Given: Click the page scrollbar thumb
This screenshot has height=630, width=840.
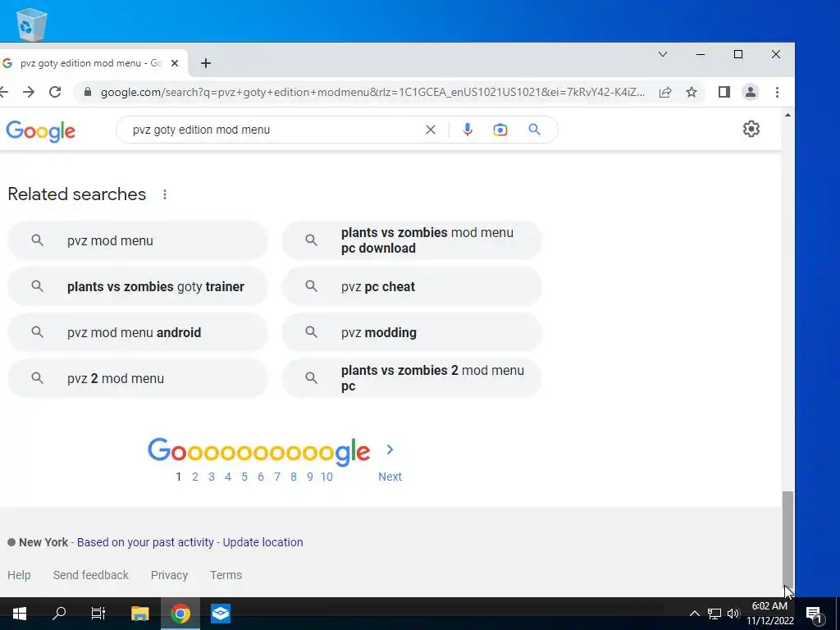Looking at the screenshot, I should 787,538.
